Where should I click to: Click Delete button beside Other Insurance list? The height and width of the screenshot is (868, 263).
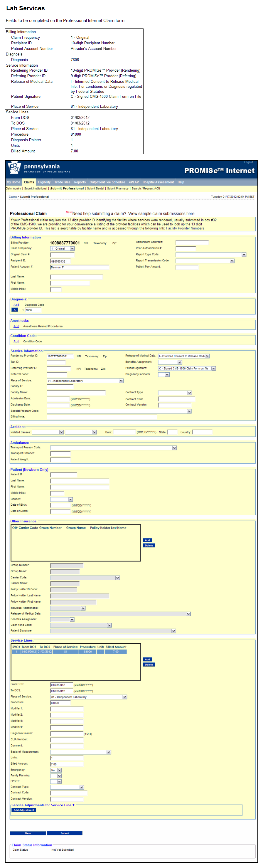149,545
